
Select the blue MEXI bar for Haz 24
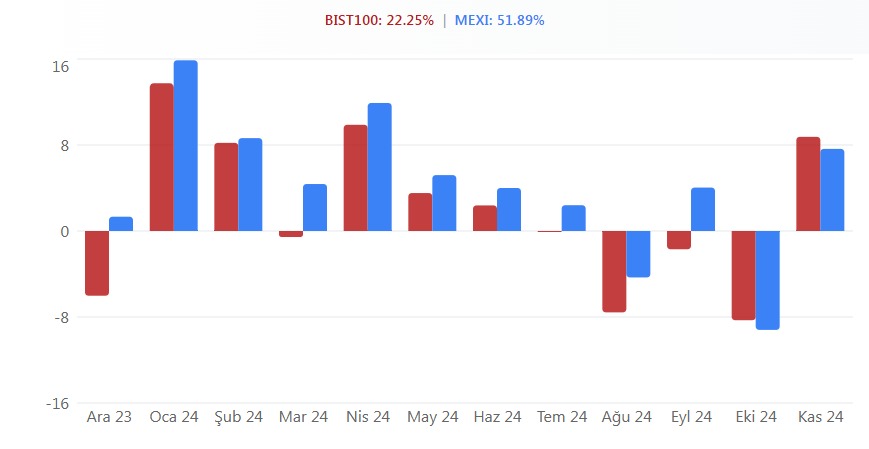point(509,210)
